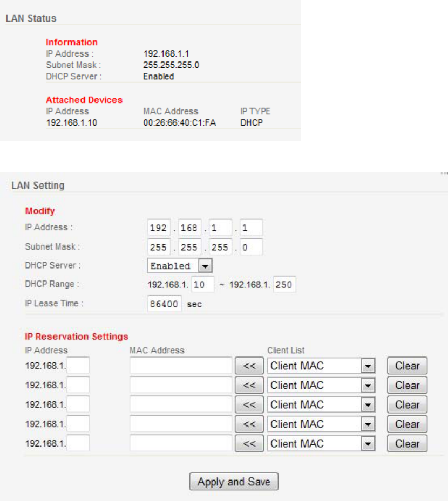The height and width of the screenshot is (501, 448).
Task: Select the LAN Status IP value 192.168.1.1
Action: pos(166,53)
